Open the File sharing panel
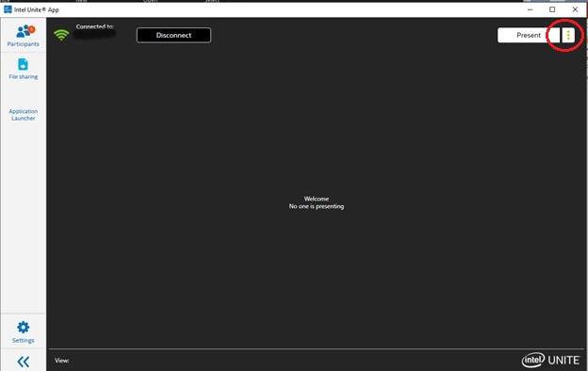 24,69
